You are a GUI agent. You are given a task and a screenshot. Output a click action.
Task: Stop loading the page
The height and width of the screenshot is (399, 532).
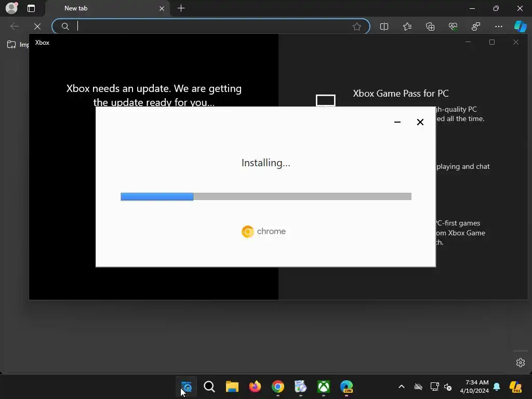pos(37,26)
